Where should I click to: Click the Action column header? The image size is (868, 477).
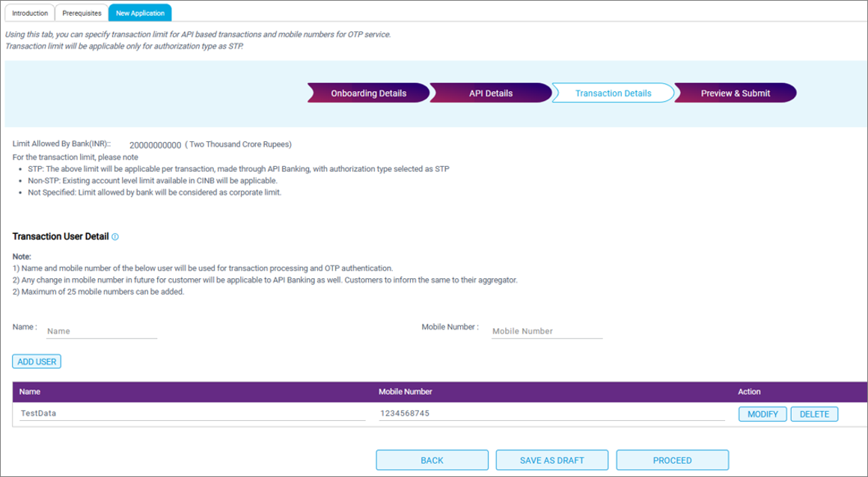[x=749, y=392]
